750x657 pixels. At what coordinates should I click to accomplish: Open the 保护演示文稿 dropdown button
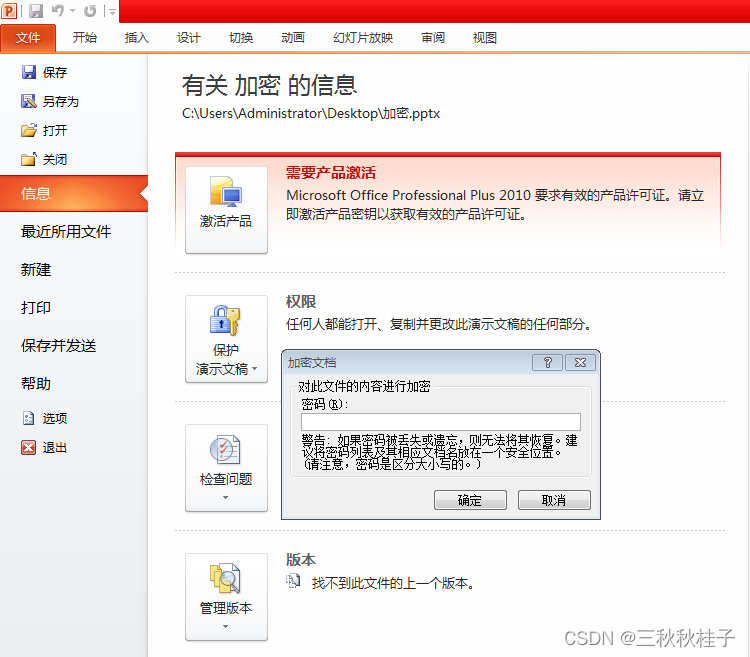tap(226, 339)
